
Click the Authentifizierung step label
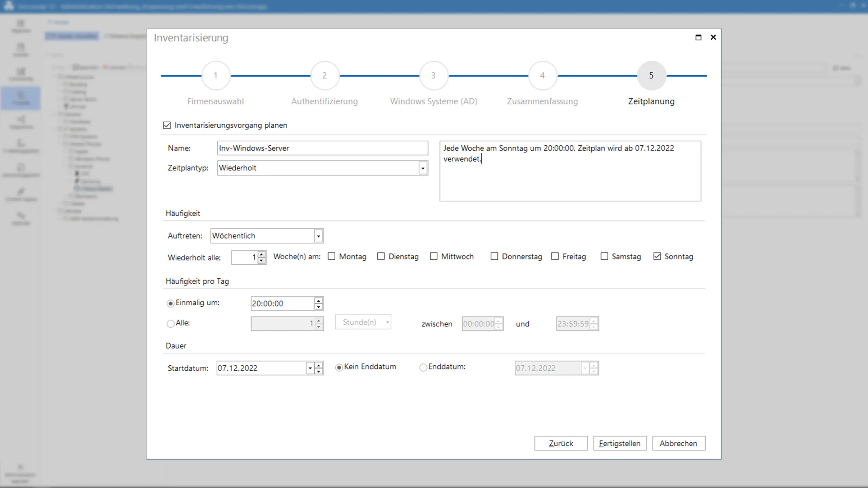(x=324, y=101)
